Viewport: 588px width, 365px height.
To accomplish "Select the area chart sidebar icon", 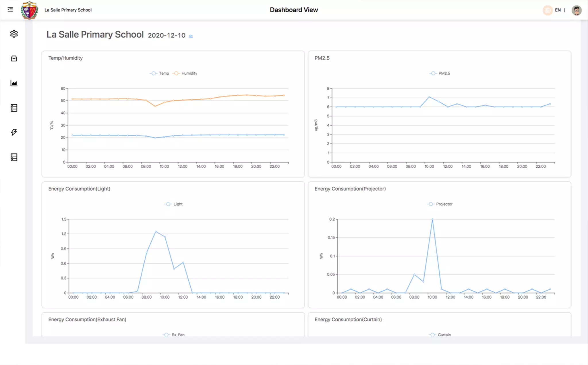I will pos(14,83).
